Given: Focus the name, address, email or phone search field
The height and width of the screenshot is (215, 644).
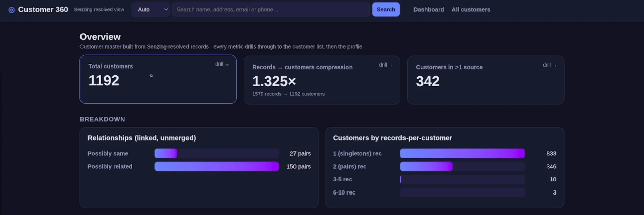Looking at the screenshot, I should click(271, 9).
